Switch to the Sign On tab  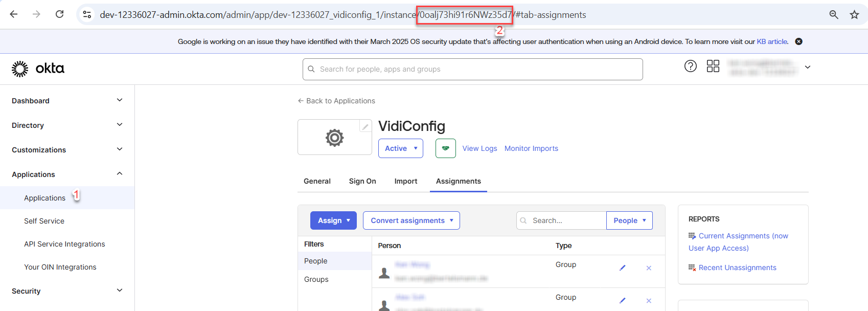[362, 181]
